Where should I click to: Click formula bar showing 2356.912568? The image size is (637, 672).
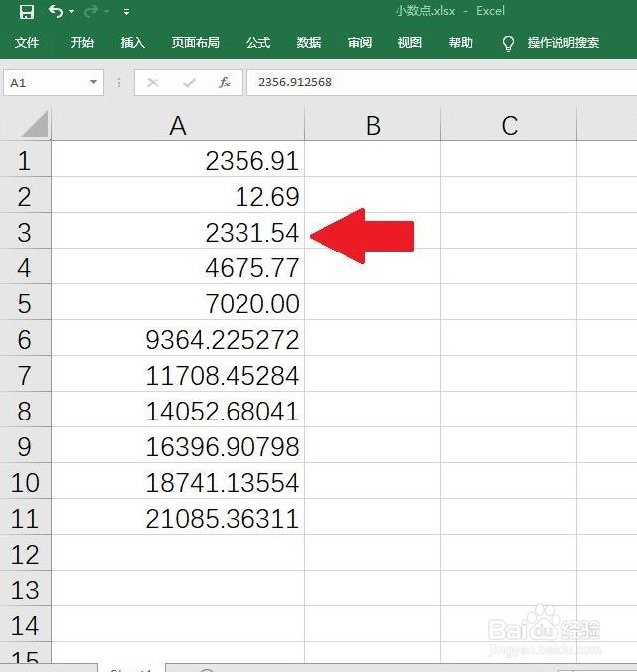pyautogui.click(x=441, y=83)
